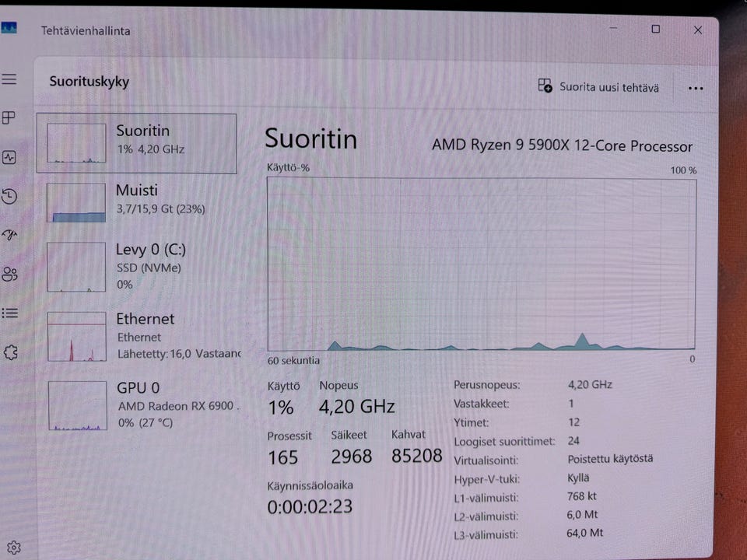Open the Details list icon in sidebar

point(9,313)
